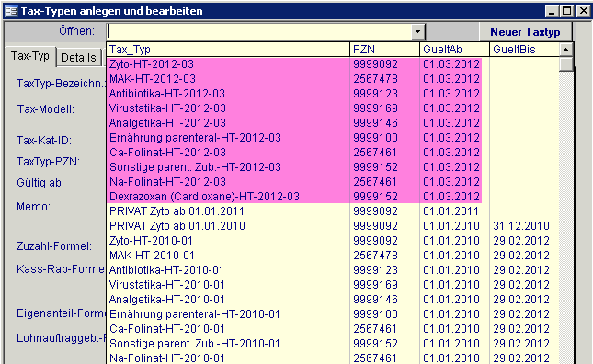This screenshot has height=364, width=593.
Task: Close the Tax-Typen window
Action: point(584,11)
